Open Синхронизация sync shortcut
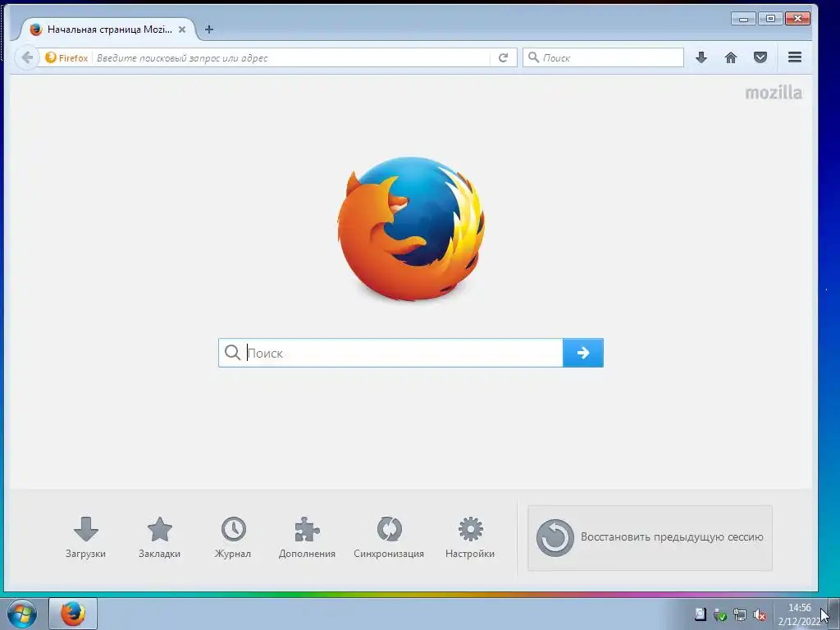 click(x=389, y=537)
